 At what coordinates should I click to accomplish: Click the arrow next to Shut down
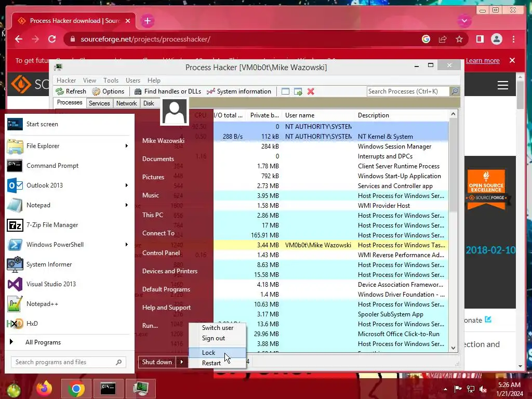(182, 362)
